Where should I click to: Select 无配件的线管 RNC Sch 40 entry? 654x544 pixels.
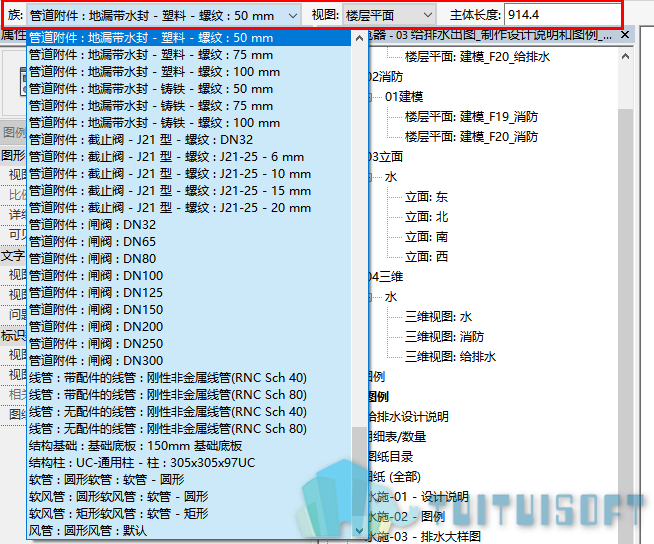[189, 412]
